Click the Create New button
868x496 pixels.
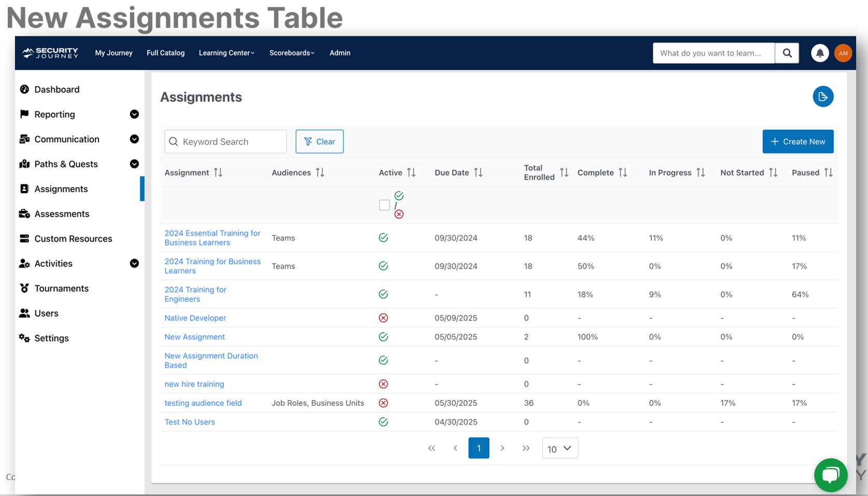tap(798, 141)
